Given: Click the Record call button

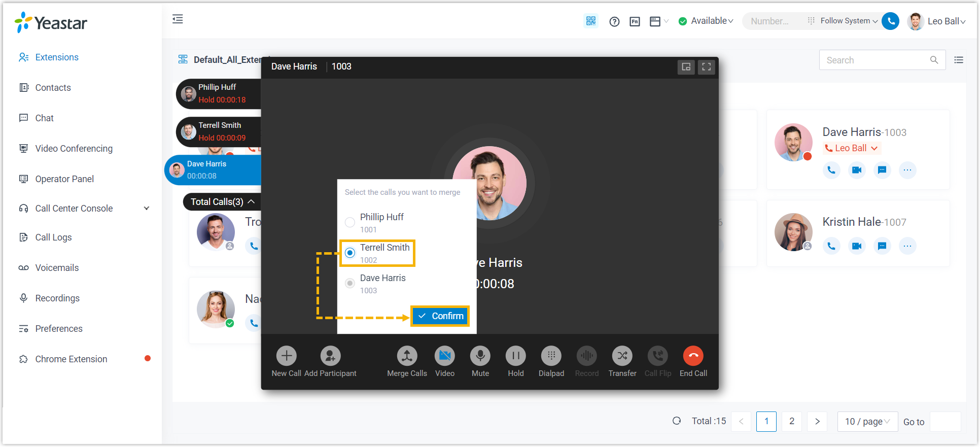Looking at the screenshot, I should click(x=587, y=361).
